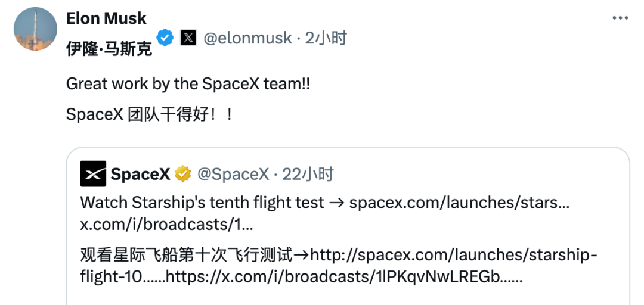The image size is (644, 305).
Task: Open the truncated spacex.com/launches/stars... link
Action: pos(459,203)
